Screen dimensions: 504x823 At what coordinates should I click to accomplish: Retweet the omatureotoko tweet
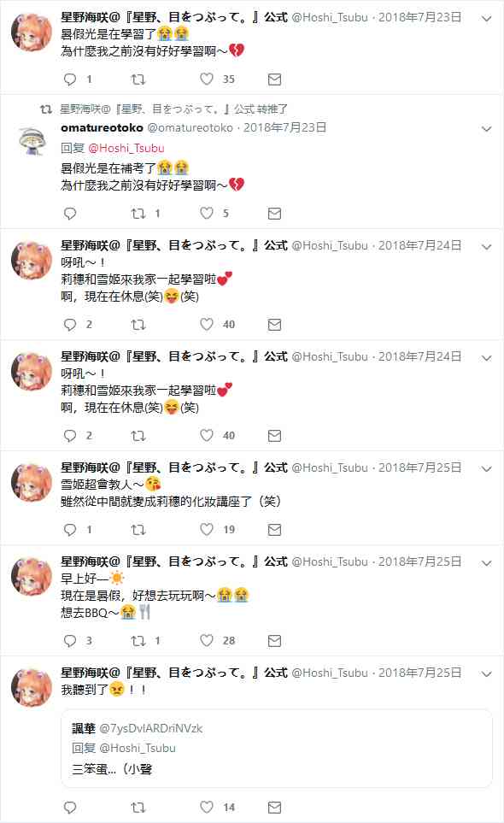click(x=138, y=214)
